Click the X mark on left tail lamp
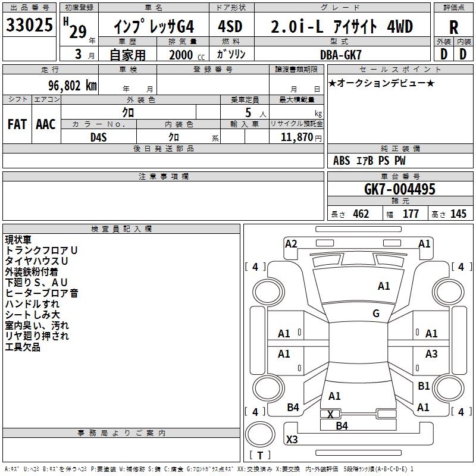The height and width of the screenshot is (476, 476). pyautogui.click(x=330, y=414)
